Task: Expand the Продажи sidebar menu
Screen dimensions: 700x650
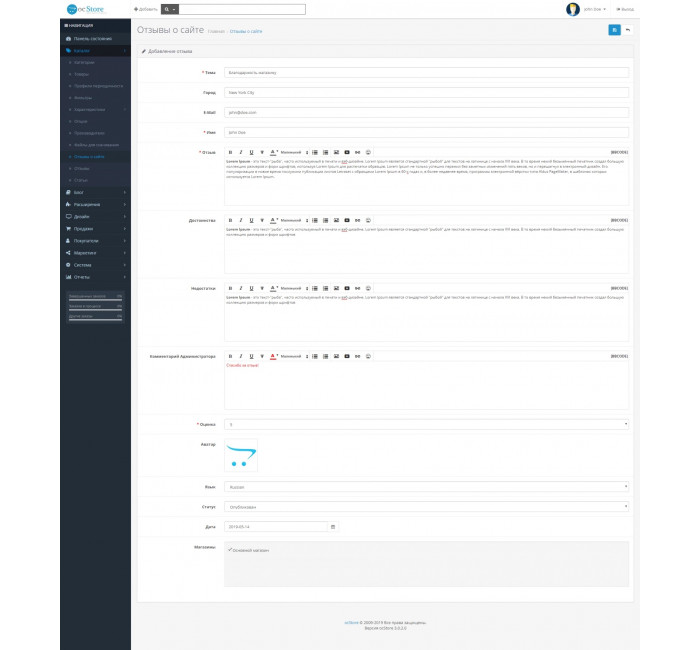Action: click(96, 229)
